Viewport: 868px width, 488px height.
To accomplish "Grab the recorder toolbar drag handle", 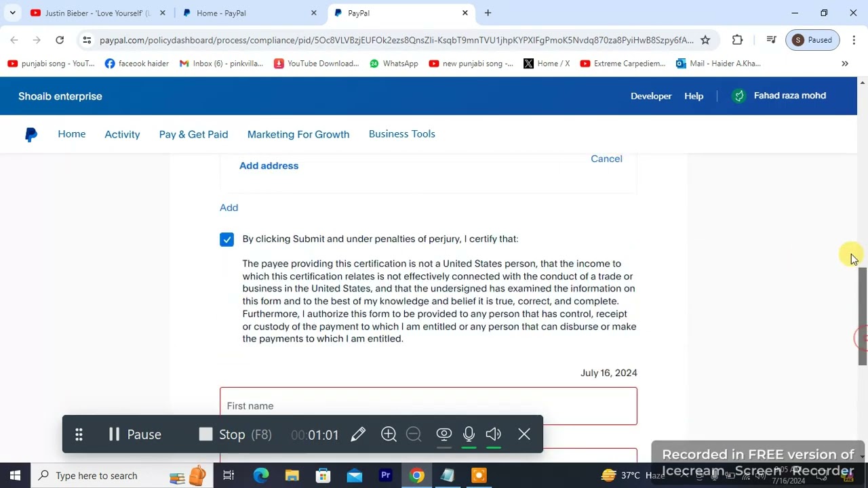I will 79,434.
